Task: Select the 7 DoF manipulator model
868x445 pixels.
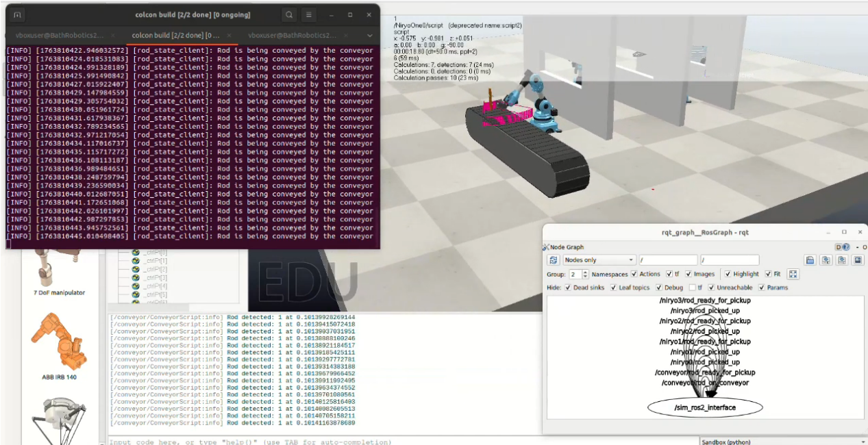Action: [x=60, y=273]
